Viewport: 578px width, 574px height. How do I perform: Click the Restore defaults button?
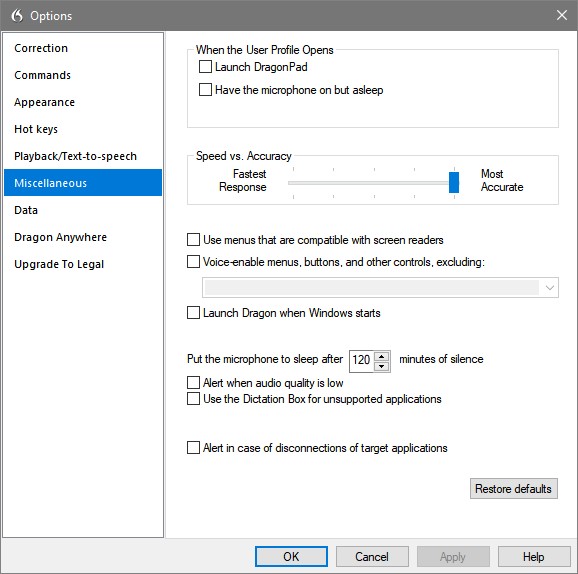coord(513,488)
